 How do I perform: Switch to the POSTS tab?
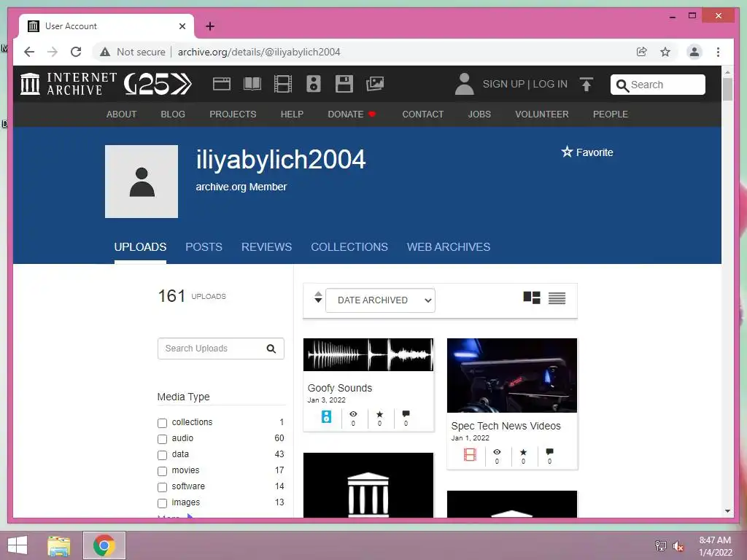pos(204,246)
